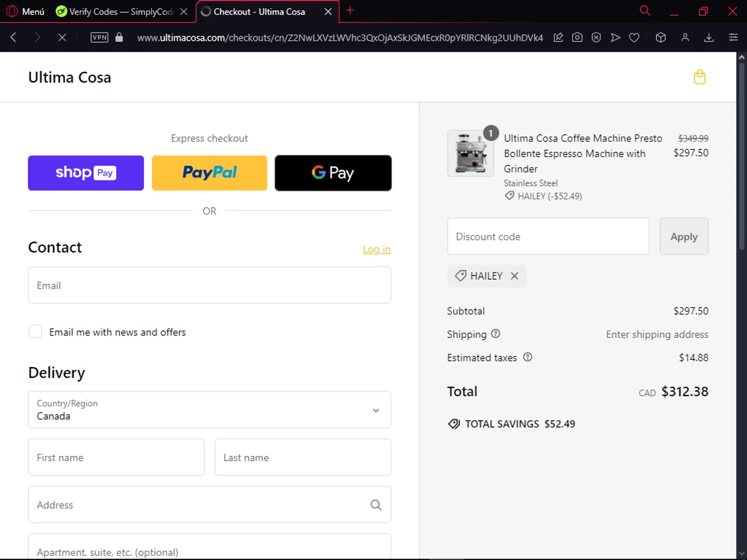Pay with PayPal button
The image size is (747, 560).
point(210,173)
